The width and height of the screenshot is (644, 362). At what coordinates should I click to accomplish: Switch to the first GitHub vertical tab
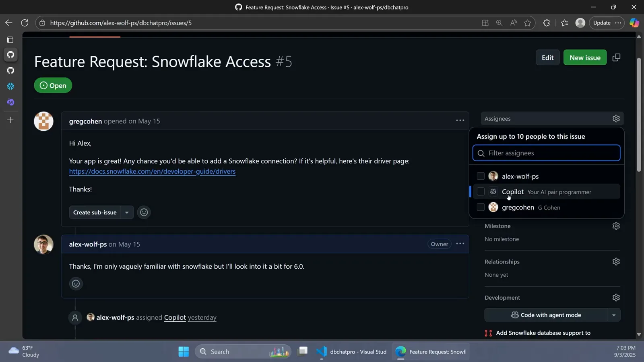(10, 54)
